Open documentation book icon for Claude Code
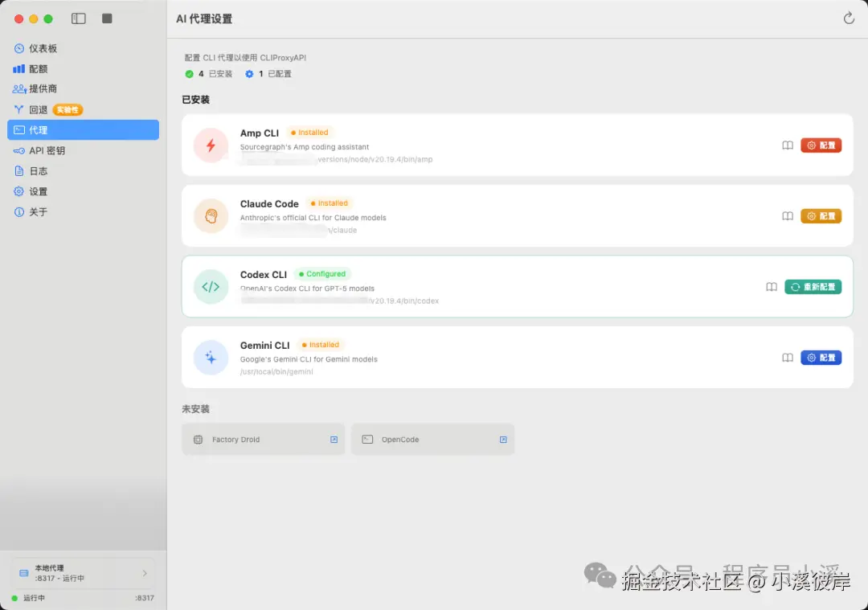Image resolution: width=868 pixels, height=610 pixels. 788,216
